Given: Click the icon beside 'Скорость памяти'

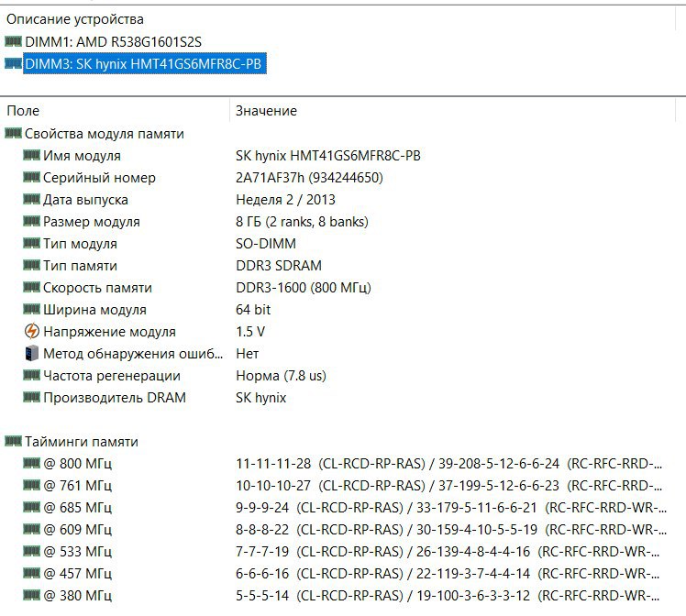Looking at the screenshot, I should (31, 287).
